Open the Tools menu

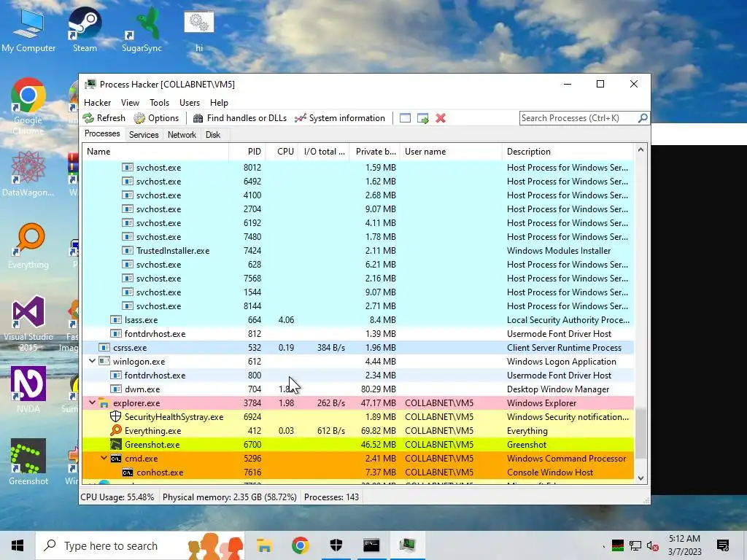click(x=159, y=103)
